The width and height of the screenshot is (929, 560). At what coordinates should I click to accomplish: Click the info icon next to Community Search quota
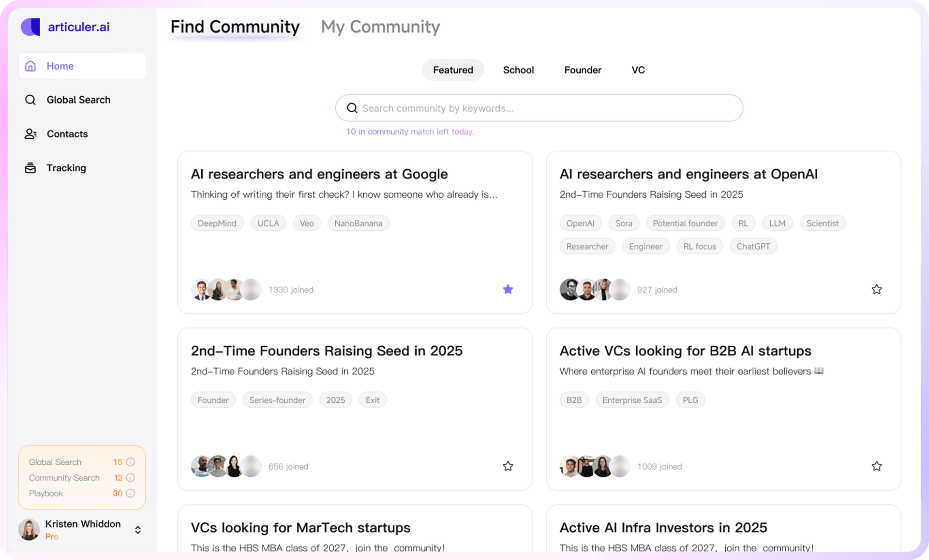(130, 478)
